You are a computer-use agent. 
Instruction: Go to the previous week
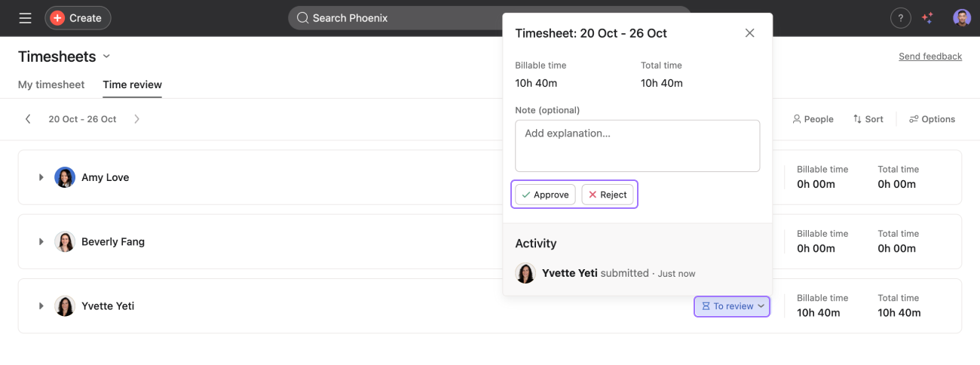[x=28, y=119]
